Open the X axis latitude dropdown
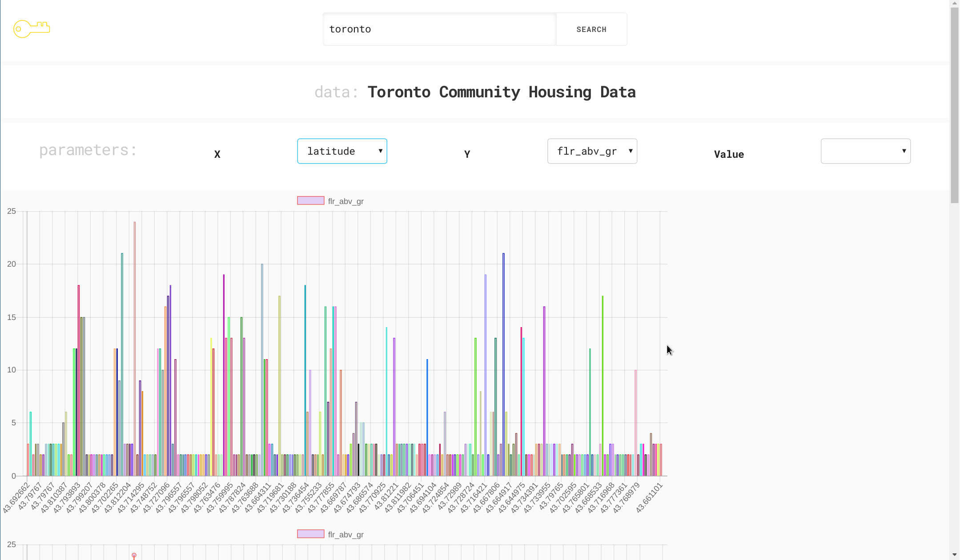 [x=342, y=151]
